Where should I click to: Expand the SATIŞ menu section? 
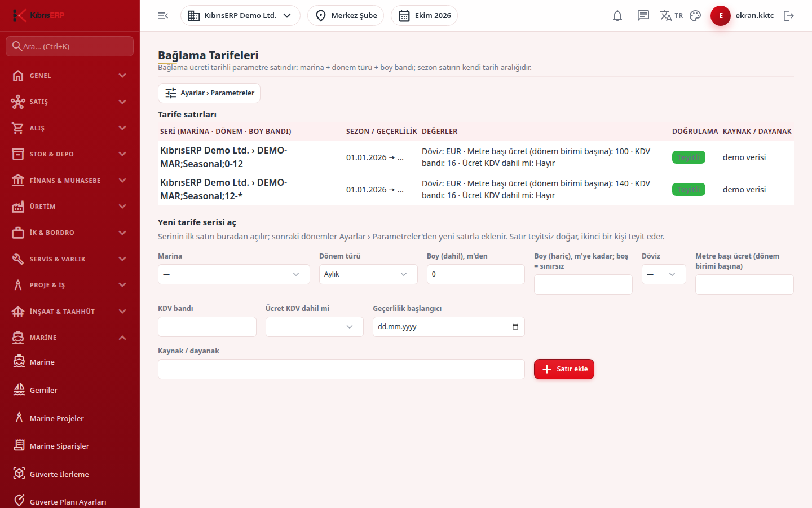pos(70,102)
